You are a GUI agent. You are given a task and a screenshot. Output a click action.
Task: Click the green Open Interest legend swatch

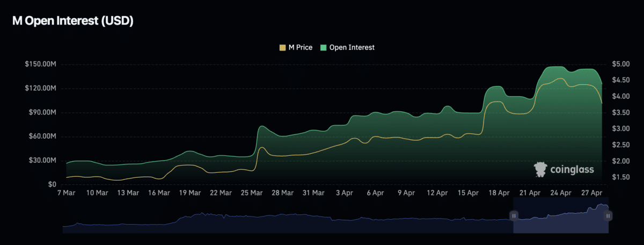(x=324, y=47)
